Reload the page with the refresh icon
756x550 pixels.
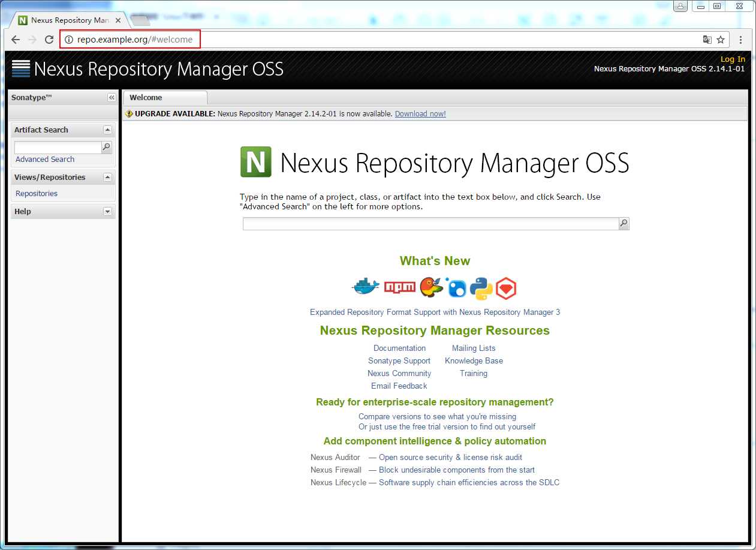(x=49, y=40)
